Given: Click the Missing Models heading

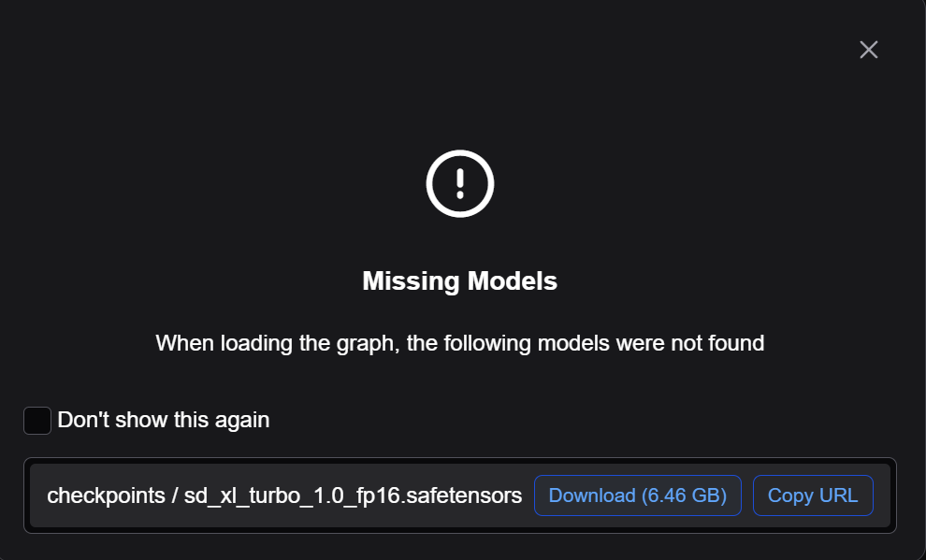Looking at the screenshot, I should (x=459, y=280).
